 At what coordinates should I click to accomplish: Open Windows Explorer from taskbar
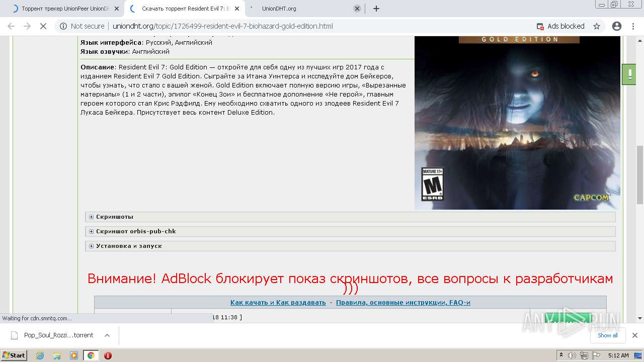pyautogui.click(x=57, y=355)
